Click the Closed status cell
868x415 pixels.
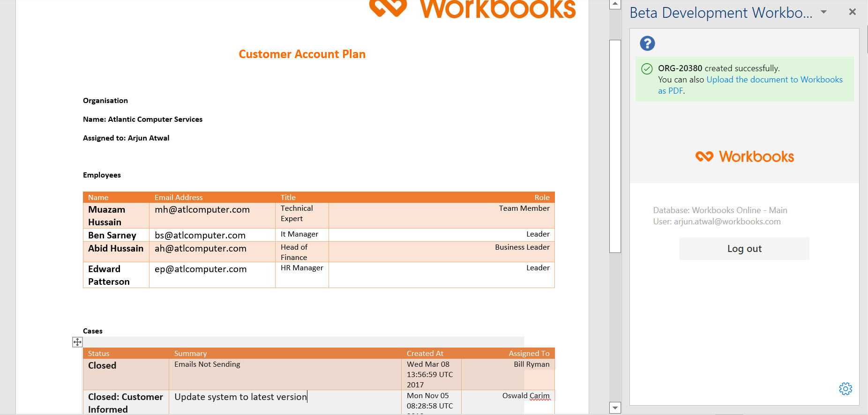(126, 374)
